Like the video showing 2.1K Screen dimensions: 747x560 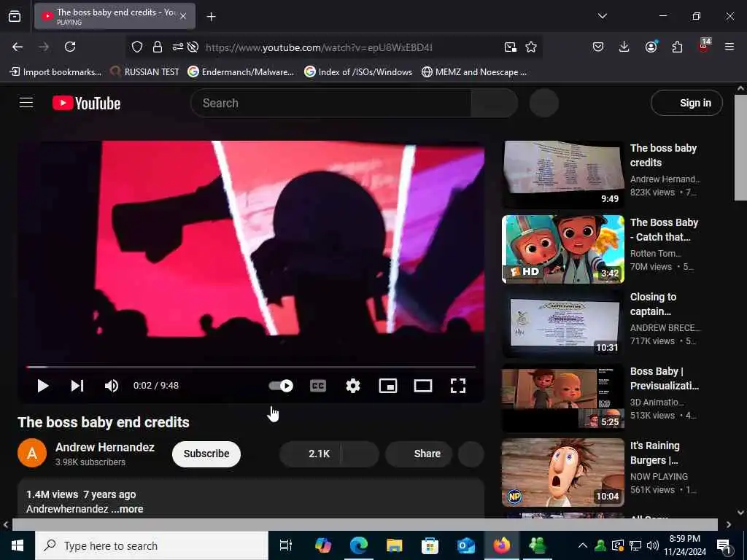(x=310, y=454)
